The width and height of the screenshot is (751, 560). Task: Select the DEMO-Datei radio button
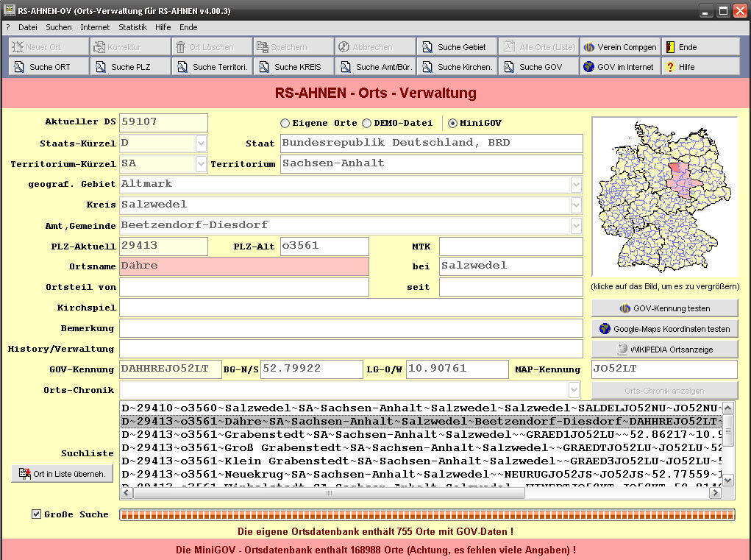367,123
